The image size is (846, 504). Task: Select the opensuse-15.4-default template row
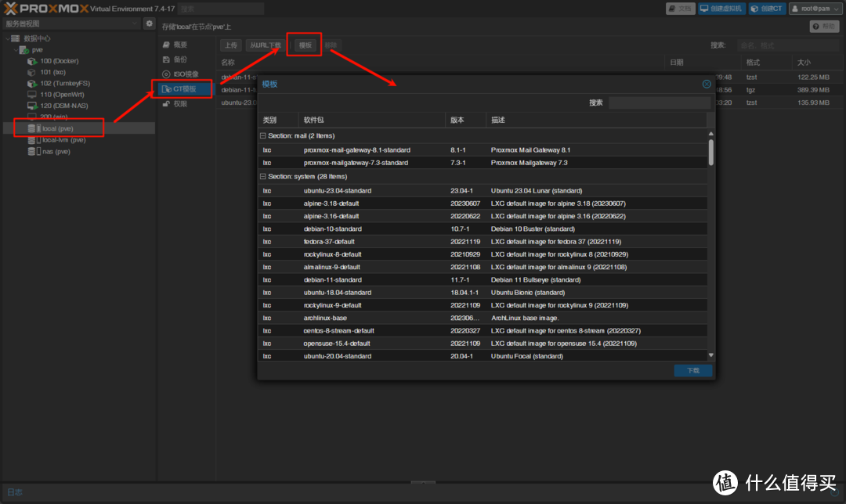coord(483,344)
